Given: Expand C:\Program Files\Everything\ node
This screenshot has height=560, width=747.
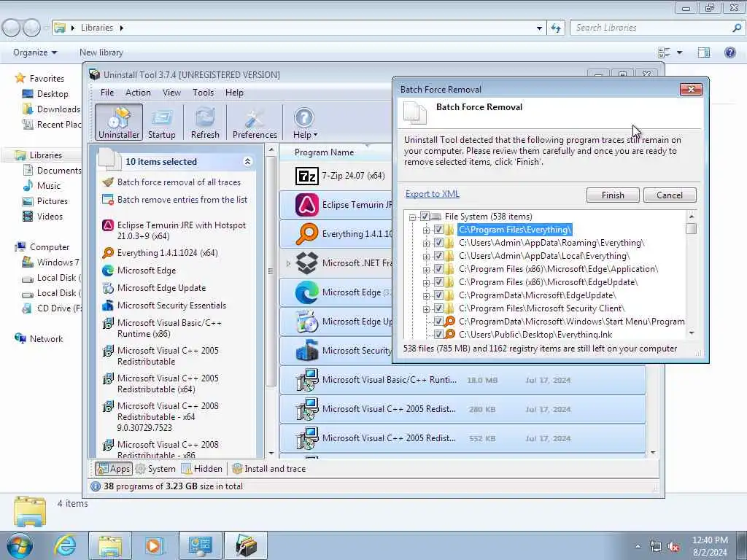Looking at the screenshot, I should (x=426, y=230).
